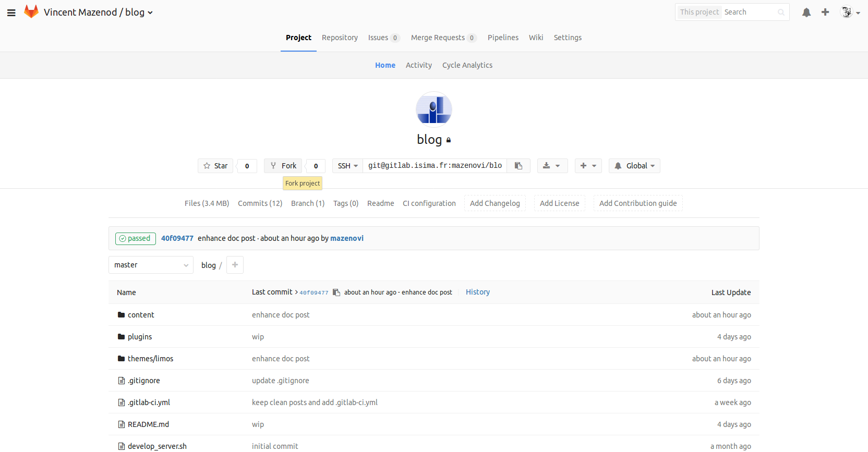Open the Pipelines tab
Viewport: 868px width, 452px height.
coord(503,38)
